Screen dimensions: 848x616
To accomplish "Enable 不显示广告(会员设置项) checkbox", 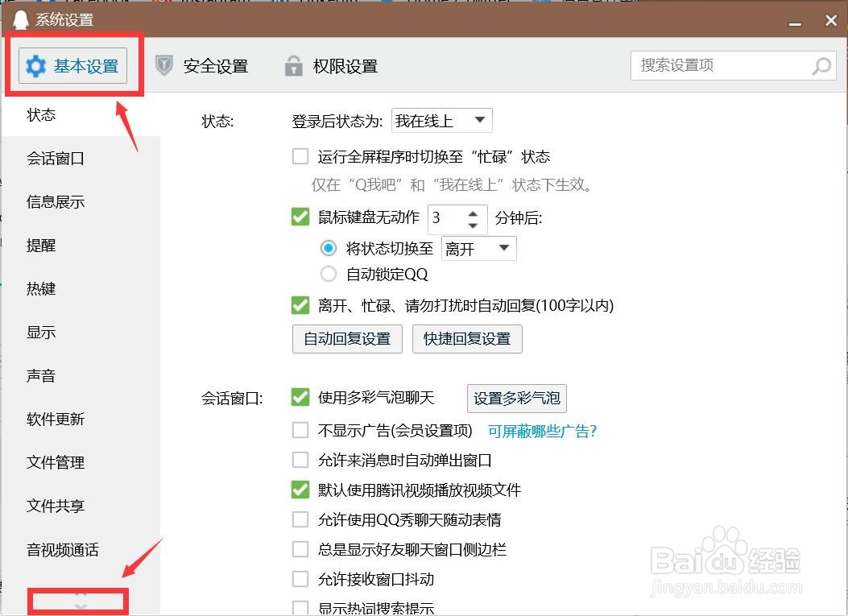I will (x=300, y=431).
